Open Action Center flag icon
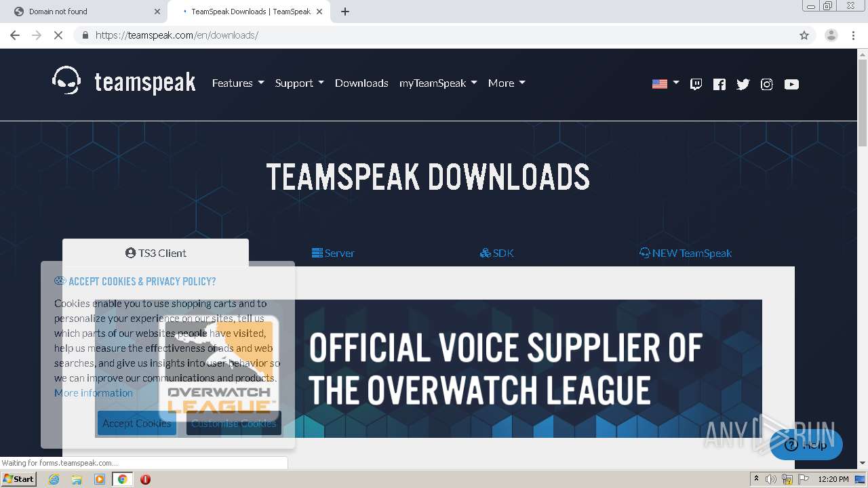 tap(804, 479)
